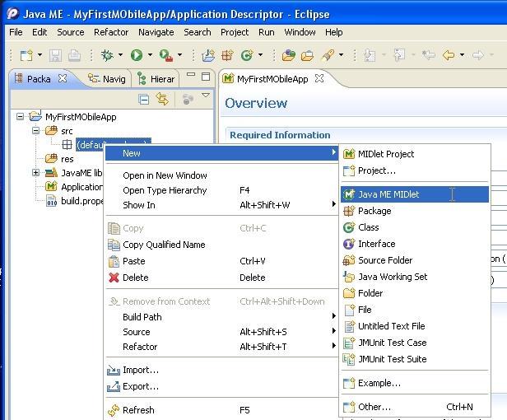
Task: Choose Untitled Text File from submenu
Action: (415, 326)
